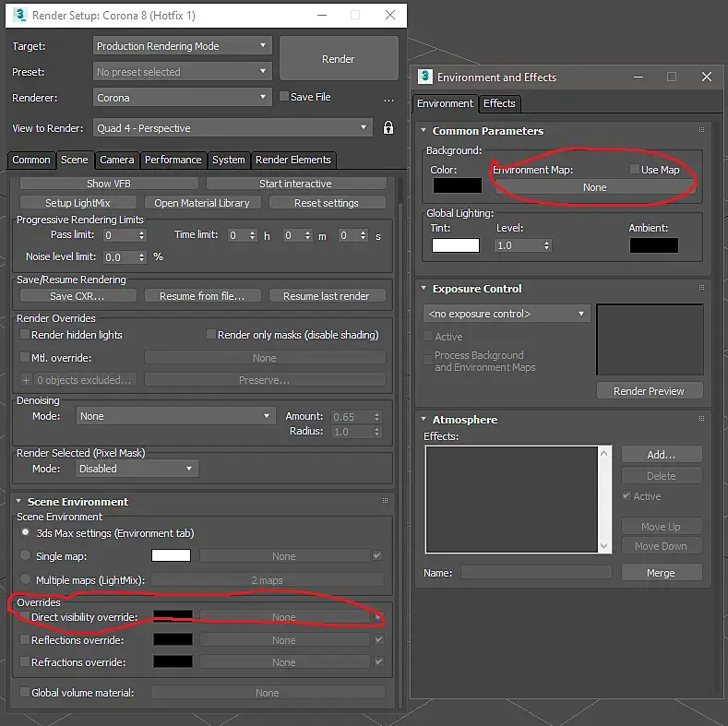728x726 pixels.
Task: Check Render only masks (disable shading)
Action: 211,334
